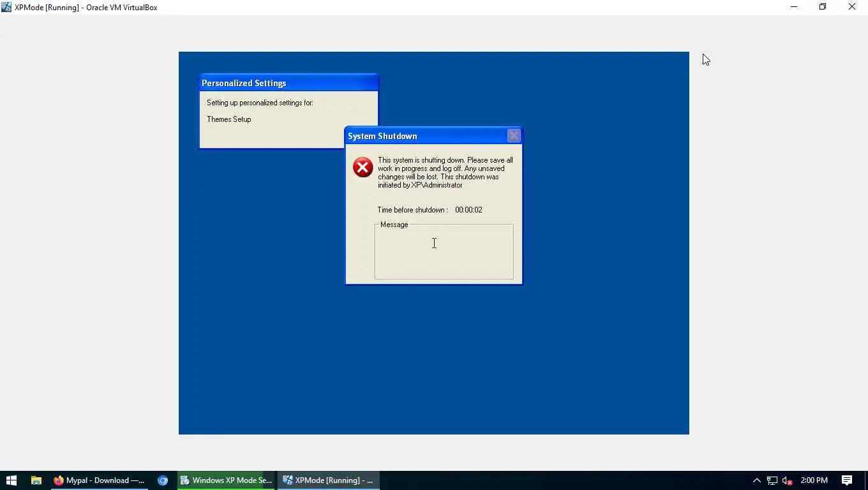Open File Explorer from the taskbar

(36, 480)
